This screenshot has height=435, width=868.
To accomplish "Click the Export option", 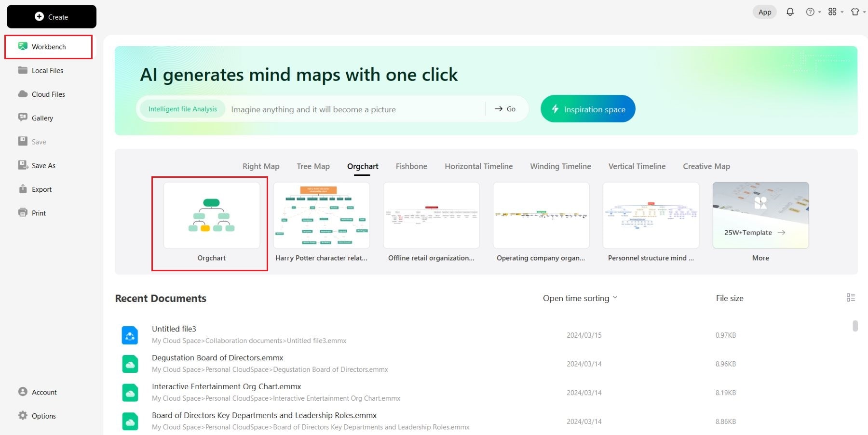I will click(x=41, y=189).
